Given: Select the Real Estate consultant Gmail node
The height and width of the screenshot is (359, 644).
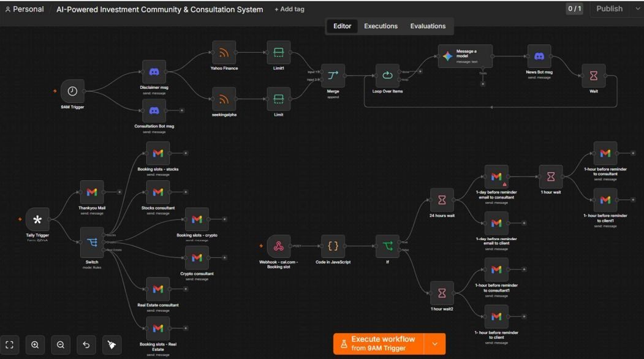Looking at the screenshot, I should 158,289.
